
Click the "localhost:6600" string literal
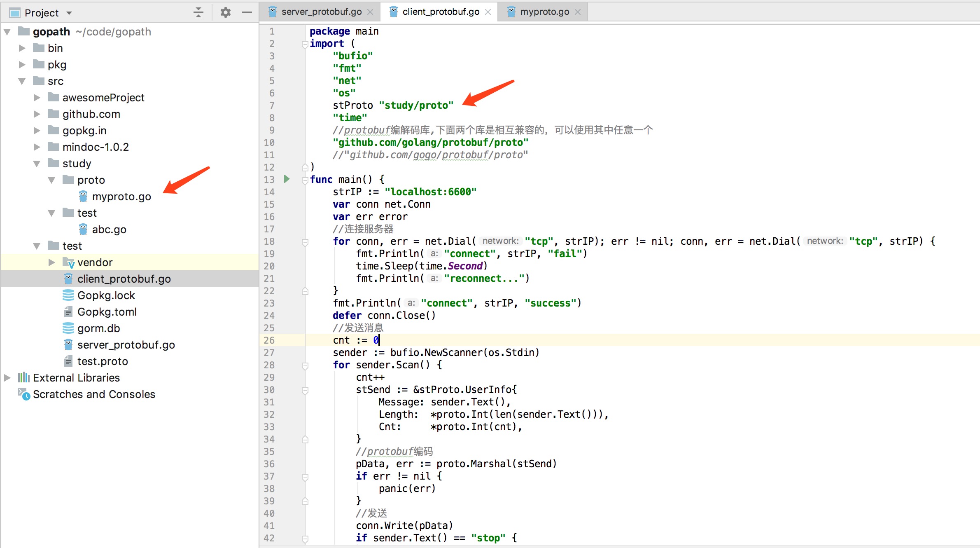coord(430,192)
